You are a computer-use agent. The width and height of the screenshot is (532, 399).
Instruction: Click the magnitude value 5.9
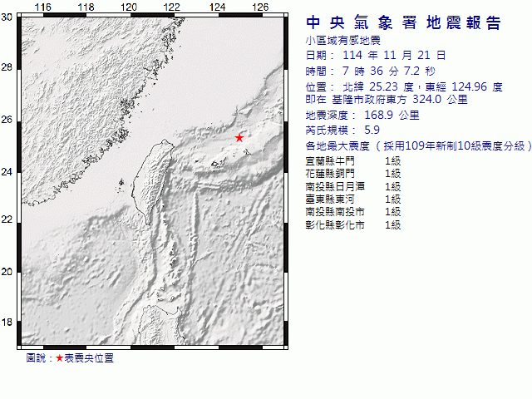click(x=372, y=130)
